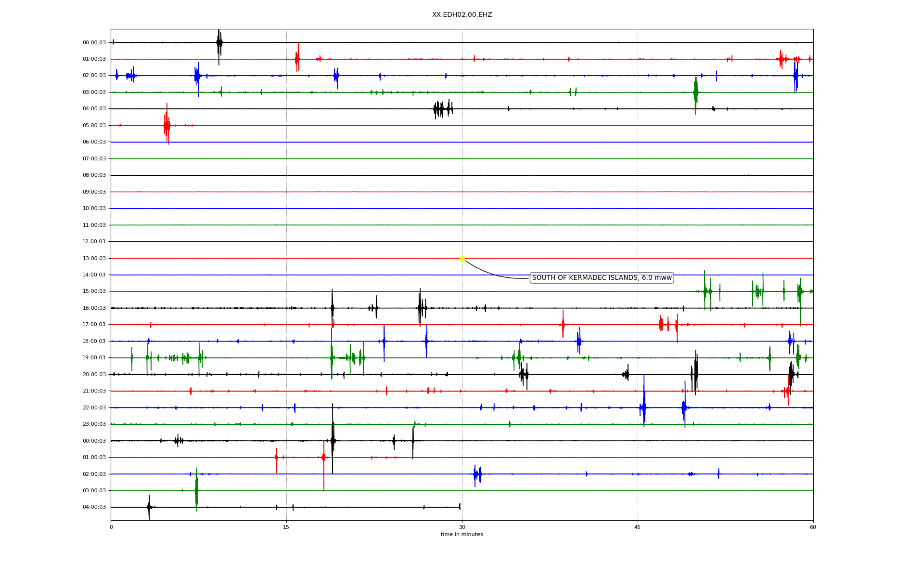Click the yellow earthquake star marker

pyautogui.click(x=462, y=258)
